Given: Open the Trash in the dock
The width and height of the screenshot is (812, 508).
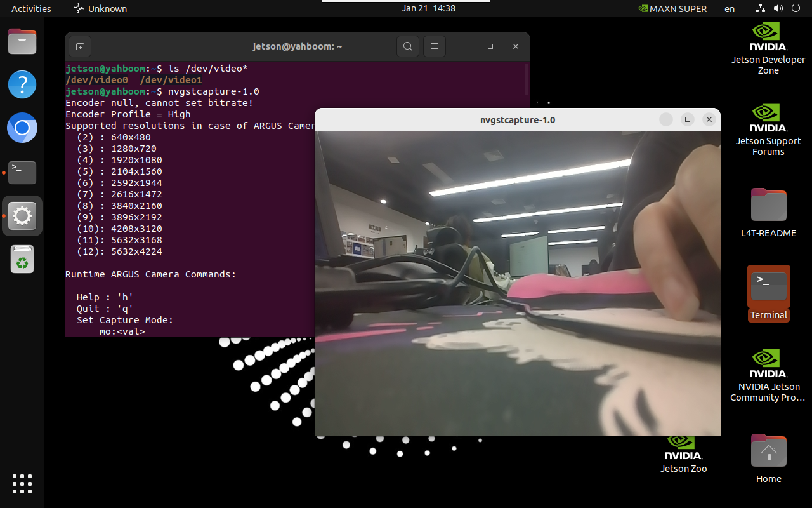Looking at the screenshot, I should [22, 260].
